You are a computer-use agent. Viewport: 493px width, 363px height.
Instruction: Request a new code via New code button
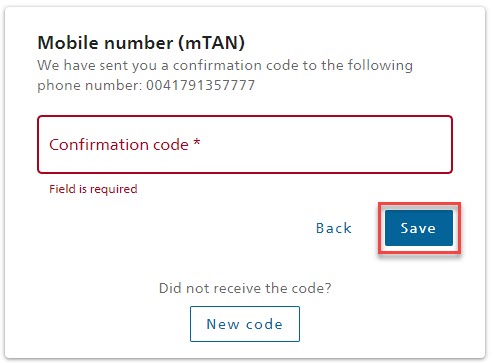(x=245, y=324)
